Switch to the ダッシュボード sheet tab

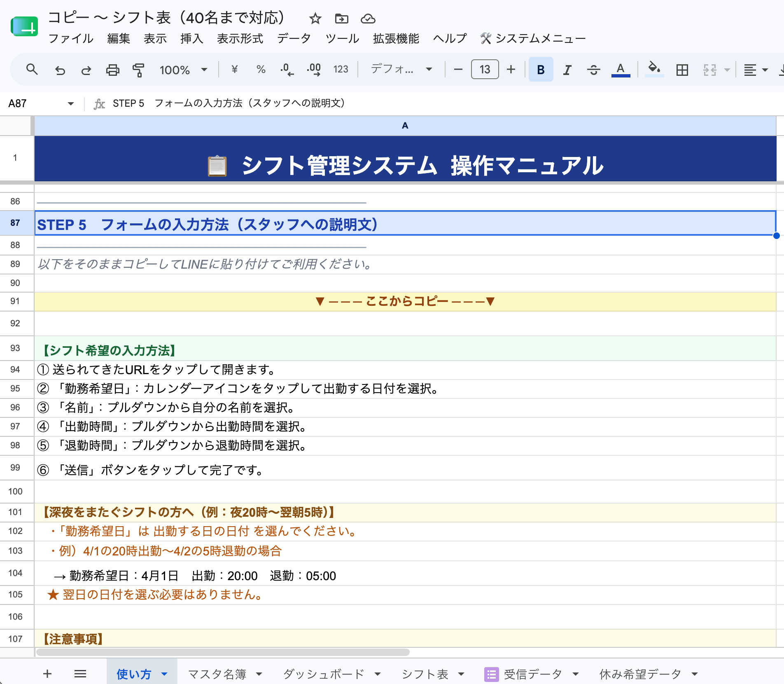coord(324,674)
